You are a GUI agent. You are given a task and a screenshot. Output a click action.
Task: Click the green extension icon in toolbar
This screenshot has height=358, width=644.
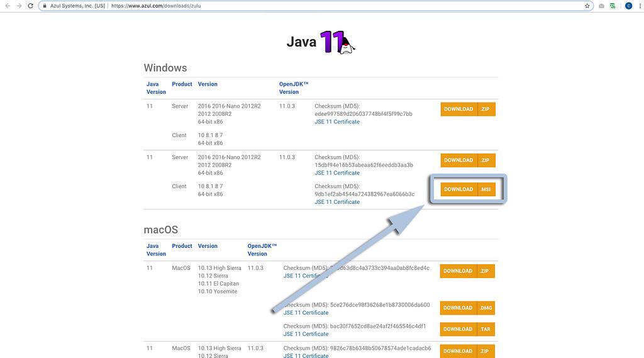(613, 6)
